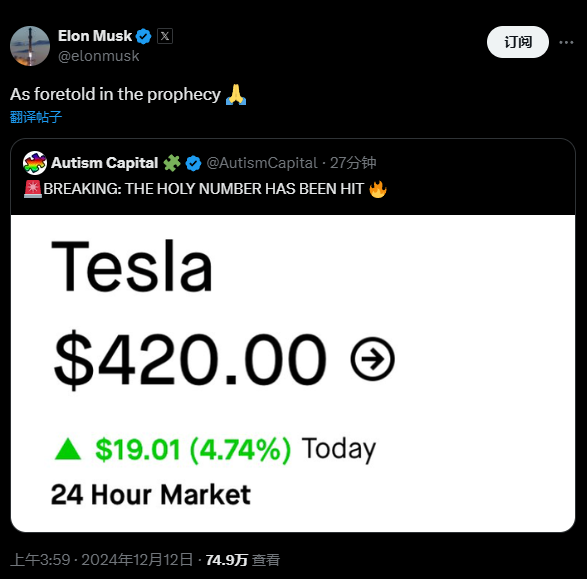Open Elon Musk's profile avatar
Screen dimensions: 587x579
click(30, 46)
